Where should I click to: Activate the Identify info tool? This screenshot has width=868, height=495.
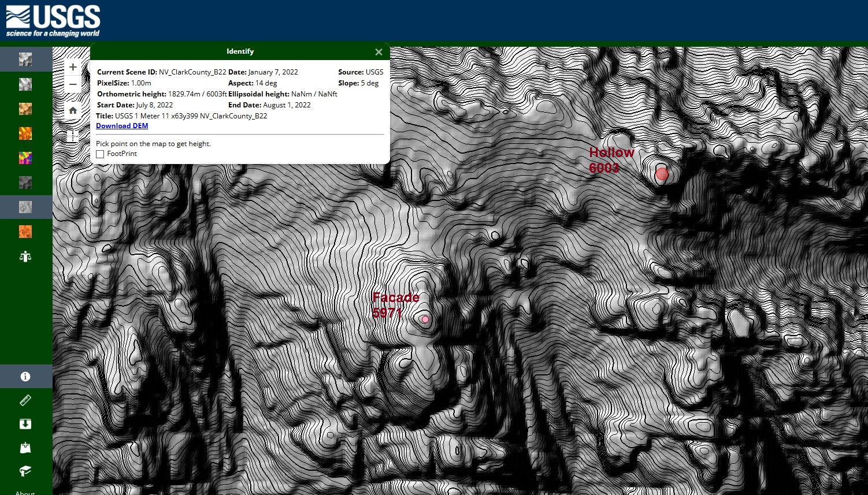click(x=25, y=377)
